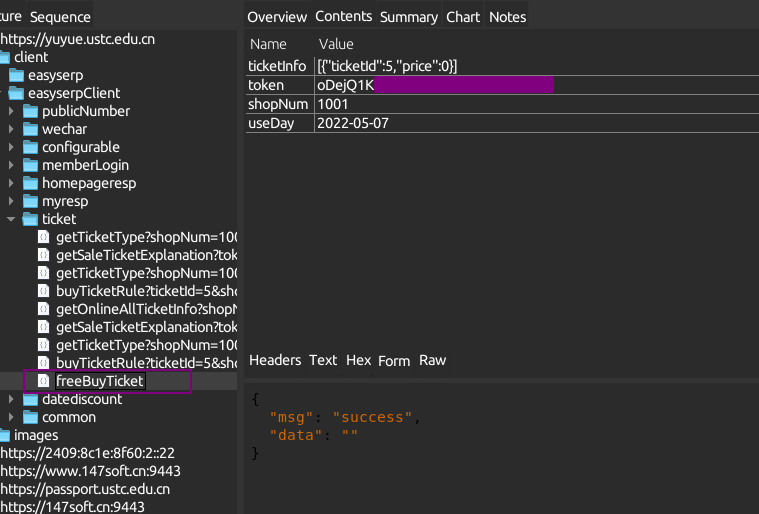Viewport: 759px width, 514px height.
Task: Select the passport.ustc.edu.cn host entry
Action: (85, 489)
